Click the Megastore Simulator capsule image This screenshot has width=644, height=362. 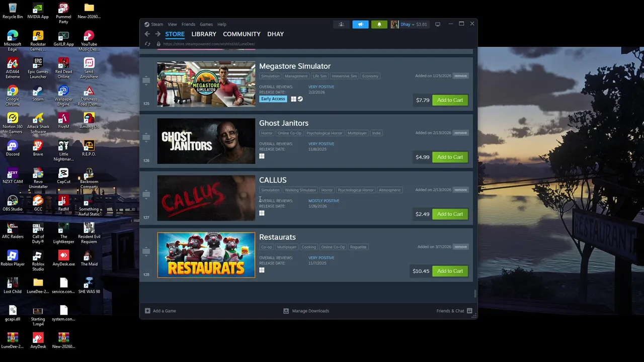click(x=206, y=84)
